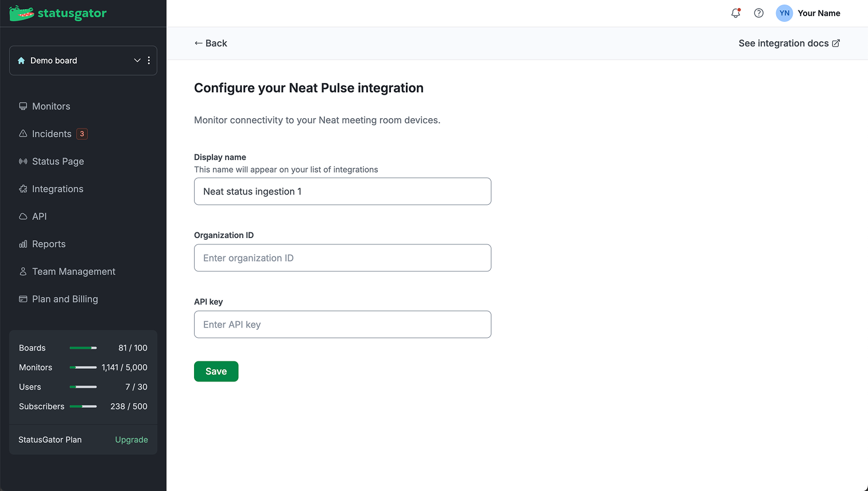Click the statusgator brand name text
The width and height of the screenshot is (868, 491).
[72, 13]
